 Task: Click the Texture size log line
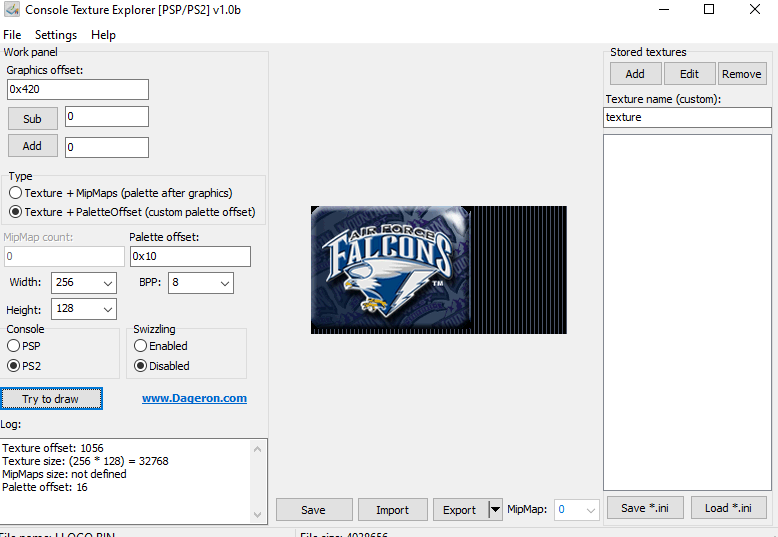coord(85,461)
